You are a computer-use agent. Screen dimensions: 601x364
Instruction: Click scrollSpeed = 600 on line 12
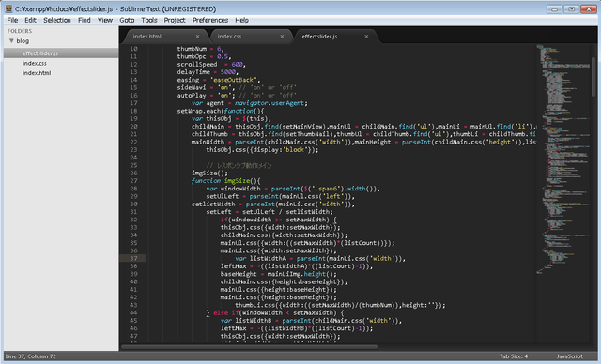(211, 65)
